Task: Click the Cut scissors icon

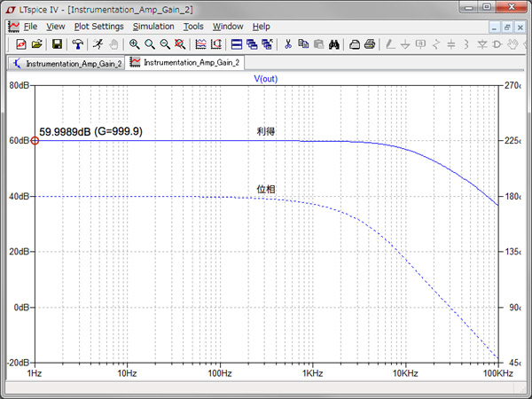Action: tap(288, 43)
